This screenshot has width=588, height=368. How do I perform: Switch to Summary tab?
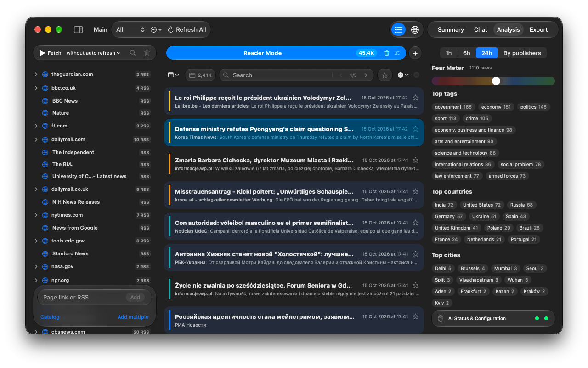(451, 29)
